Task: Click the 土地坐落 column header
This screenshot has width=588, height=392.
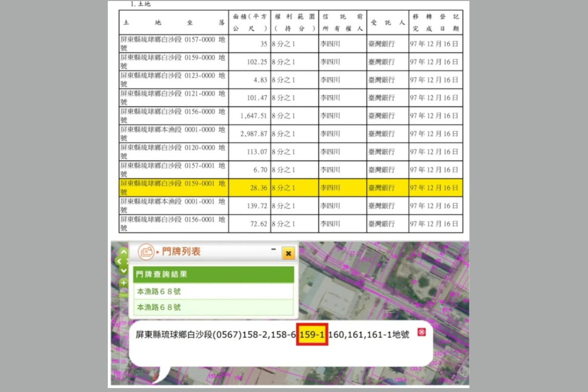Action: (x=174, y=22)
